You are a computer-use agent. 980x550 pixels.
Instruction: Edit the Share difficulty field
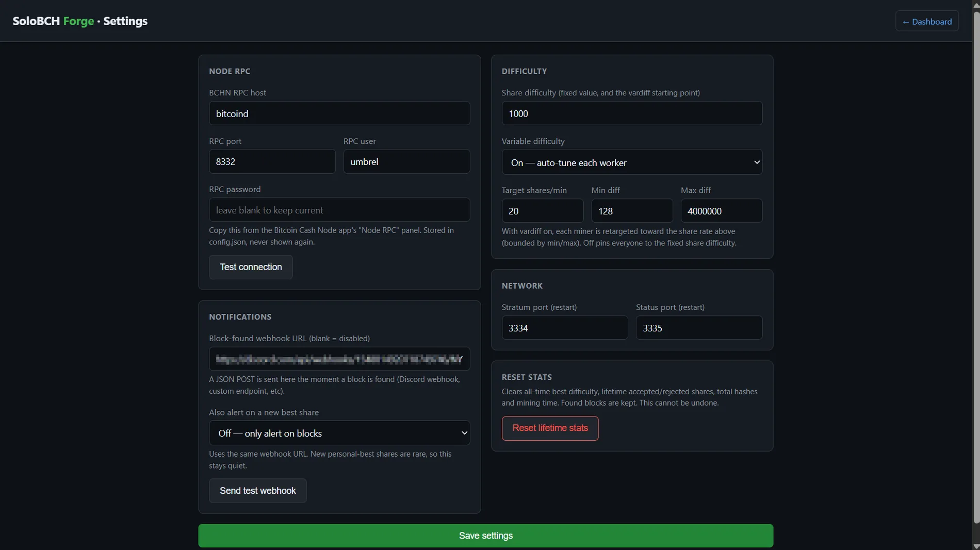(632, 113)
